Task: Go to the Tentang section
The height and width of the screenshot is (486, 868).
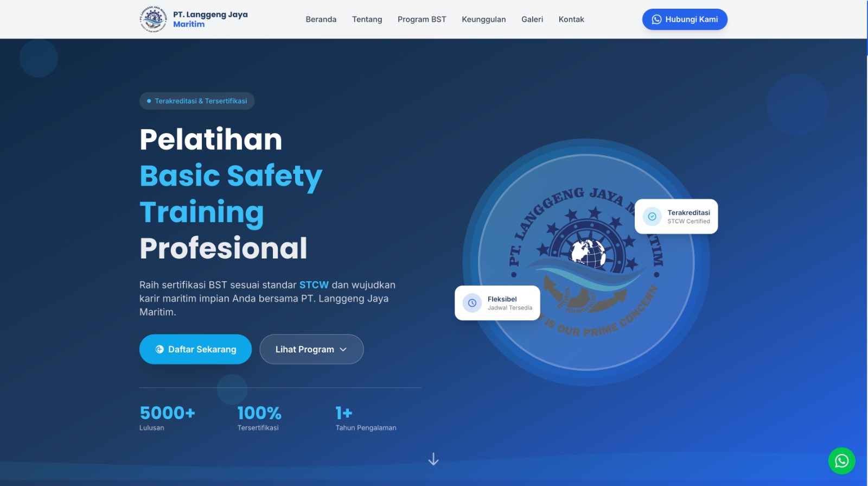Action: click(x=367, y=20)
